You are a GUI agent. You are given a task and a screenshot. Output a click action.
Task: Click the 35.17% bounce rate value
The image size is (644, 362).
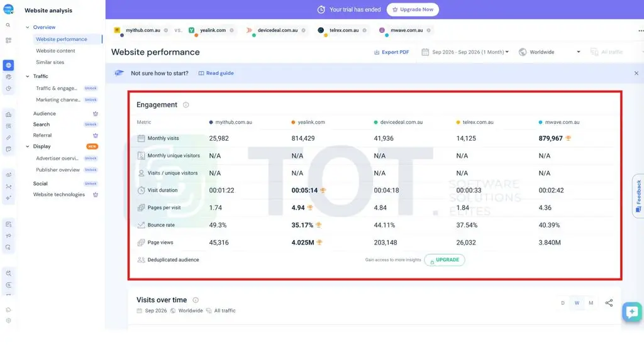(x=303, y=226)
